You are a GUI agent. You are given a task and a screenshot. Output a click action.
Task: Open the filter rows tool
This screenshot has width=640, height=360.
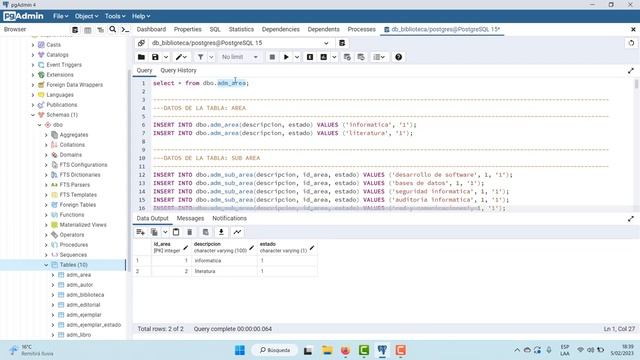point(200,57)
